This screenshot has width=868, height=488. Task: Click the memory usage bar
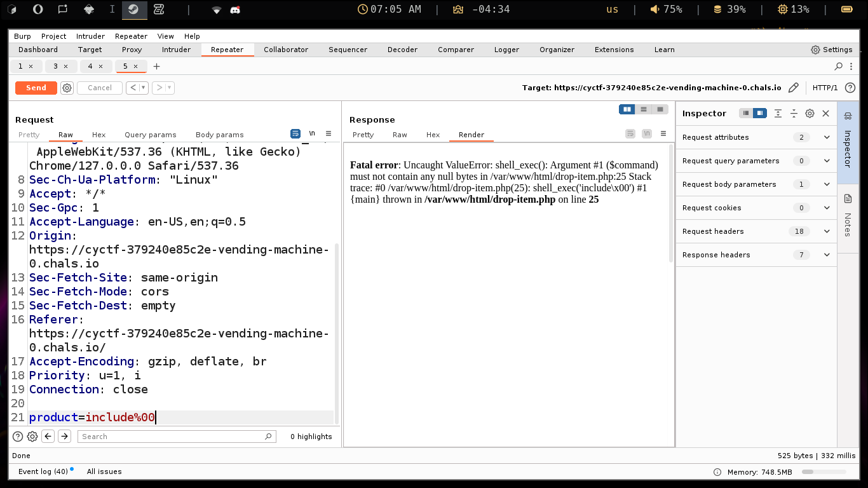coord(823,472)
